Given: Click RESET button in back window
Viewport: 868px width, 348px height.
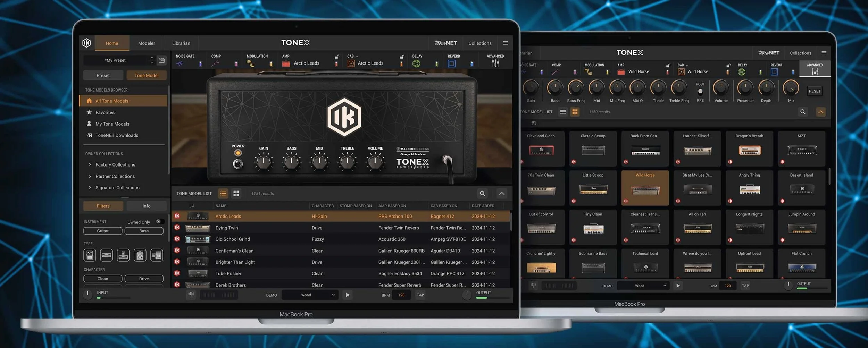Looking at the screenshot, I should pyautogui.click(x=815, y=91).
